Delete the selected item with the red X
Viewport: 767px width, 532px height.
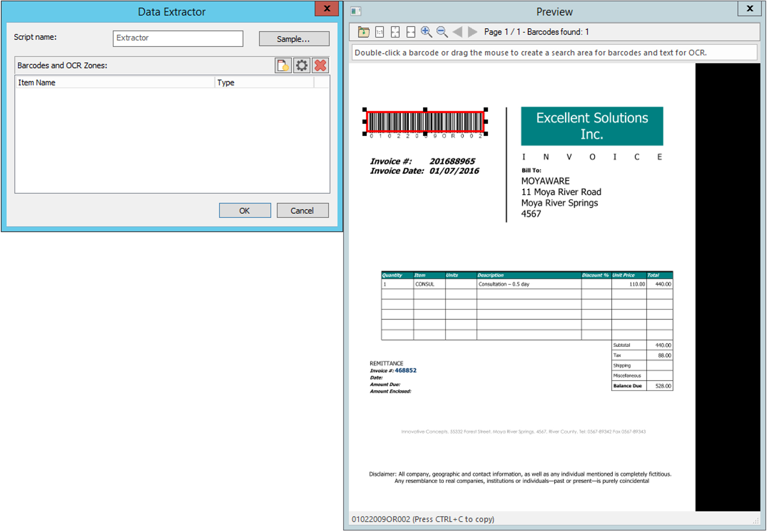click(x=320, y=65)
